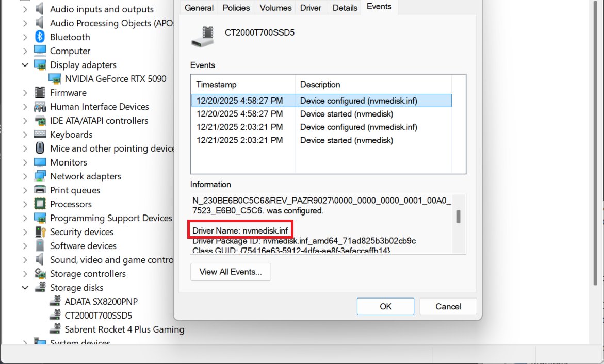Select the Events tab
Image resolution: width=604 pixels, height=364 pixels.
tap(379, 7)
